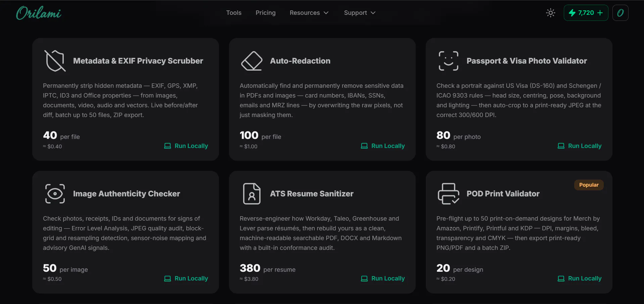The height and width of the screenshot is (304, 644).
Task: Open the 7,720 credits balance button
Action: pos(586,13)
